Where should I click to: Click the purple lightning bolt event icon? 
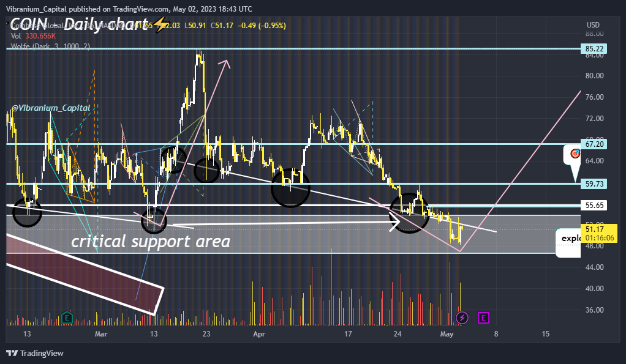click(462, 318)
